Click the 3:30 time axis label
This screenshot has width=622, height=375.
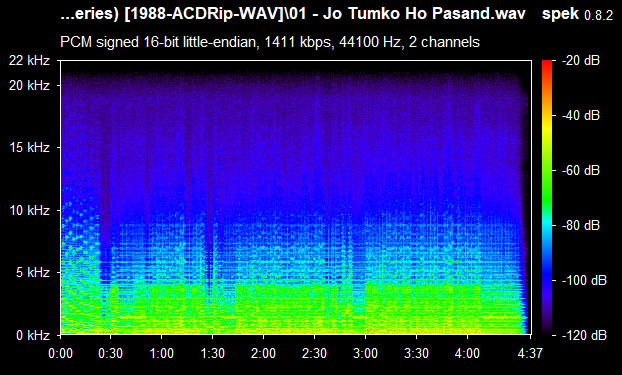click(416, 353)
